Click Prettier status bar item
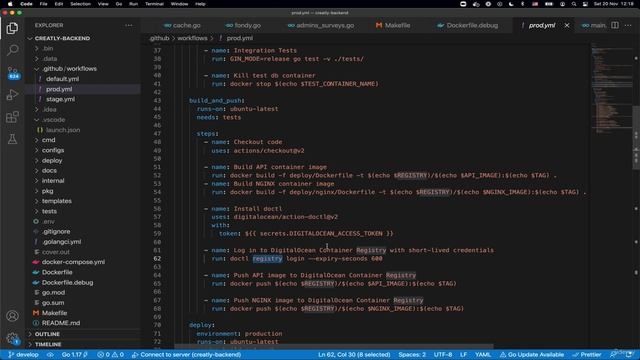This screenshot has width=640, height=360. pos(587,355)
